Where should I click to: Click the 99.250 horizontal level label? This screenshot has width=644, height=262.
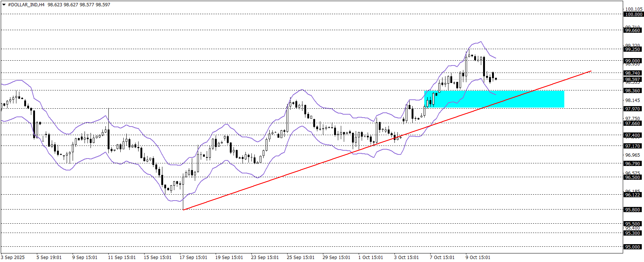(633, 49)
